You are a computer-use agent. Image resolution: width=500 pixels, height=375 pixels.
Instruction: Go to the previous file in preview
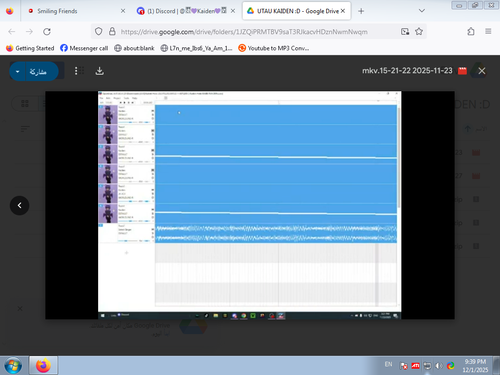click(20, 205)
